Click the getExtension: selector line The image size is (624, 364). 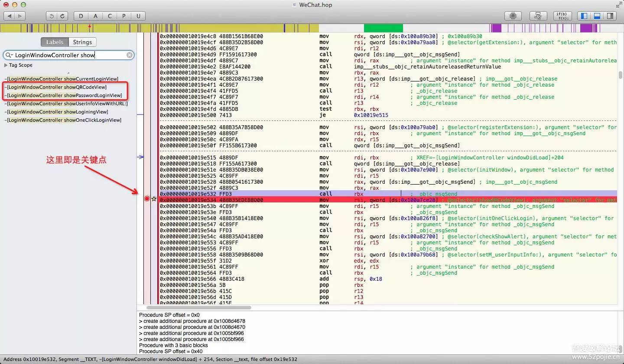point(388,42)
